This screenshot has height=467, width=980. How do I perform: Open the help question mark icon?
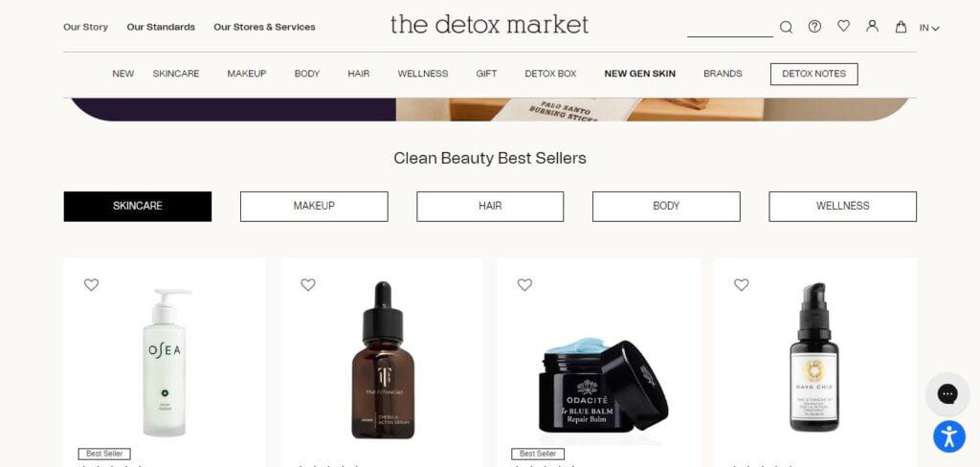pyautogui.click(x=814, y=26)
